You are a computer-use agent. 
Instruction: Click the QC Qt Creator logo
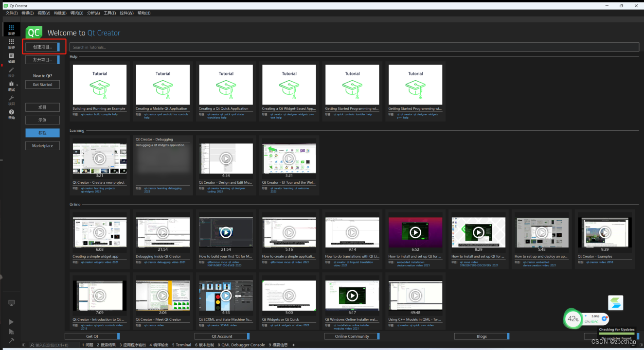[34, 33]
